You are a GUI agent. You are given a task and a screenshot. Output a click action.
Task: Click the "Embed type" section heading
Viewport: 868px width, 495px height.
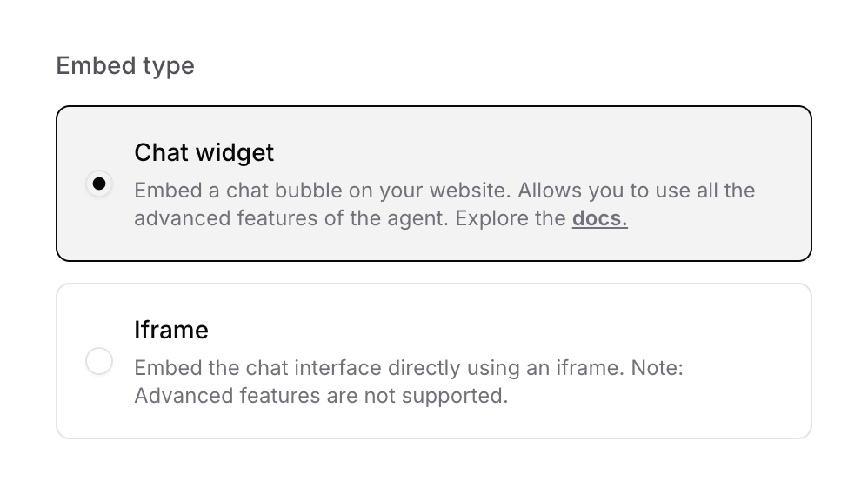[x=125, y=66]
